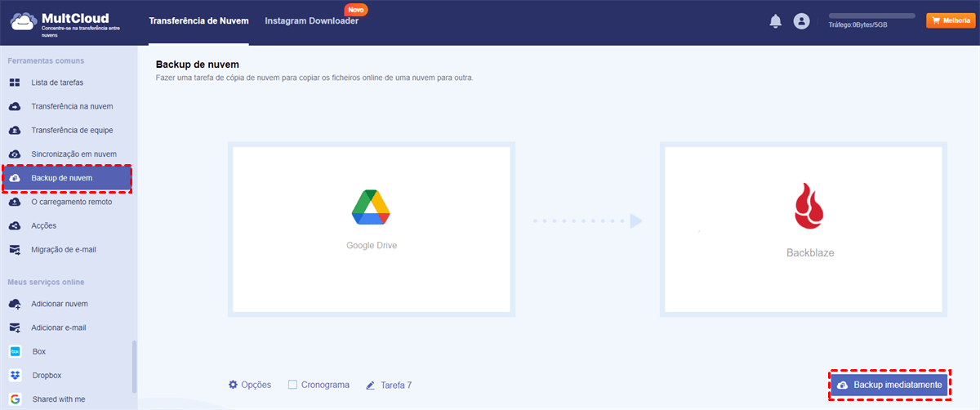Select Shared with me entry
Image resolution: width=980 pixels, height=410 pixels.
(59, 399)
